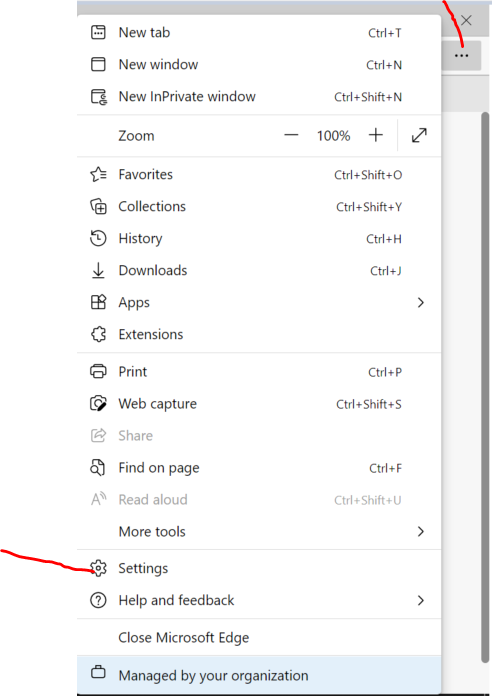Enter full screen using the diagonal arrows icon
492x696 pixels.
point(419,135)
